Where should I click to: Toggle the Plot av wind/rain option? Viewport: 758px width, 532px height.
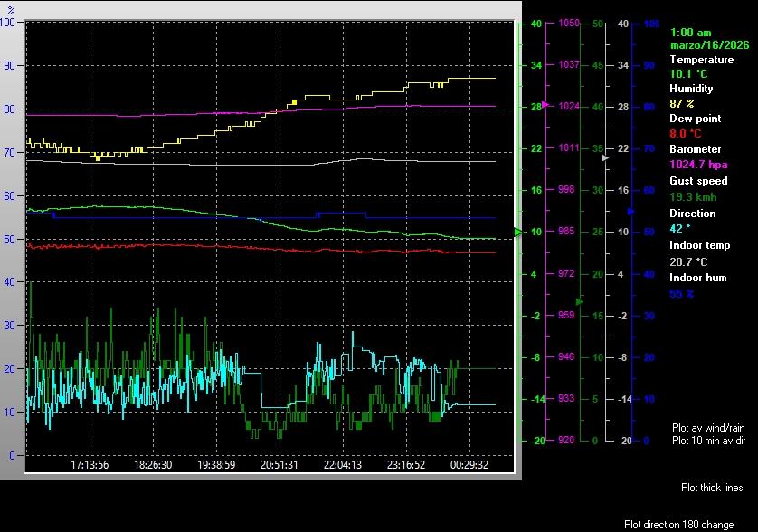tap(707, 427)
